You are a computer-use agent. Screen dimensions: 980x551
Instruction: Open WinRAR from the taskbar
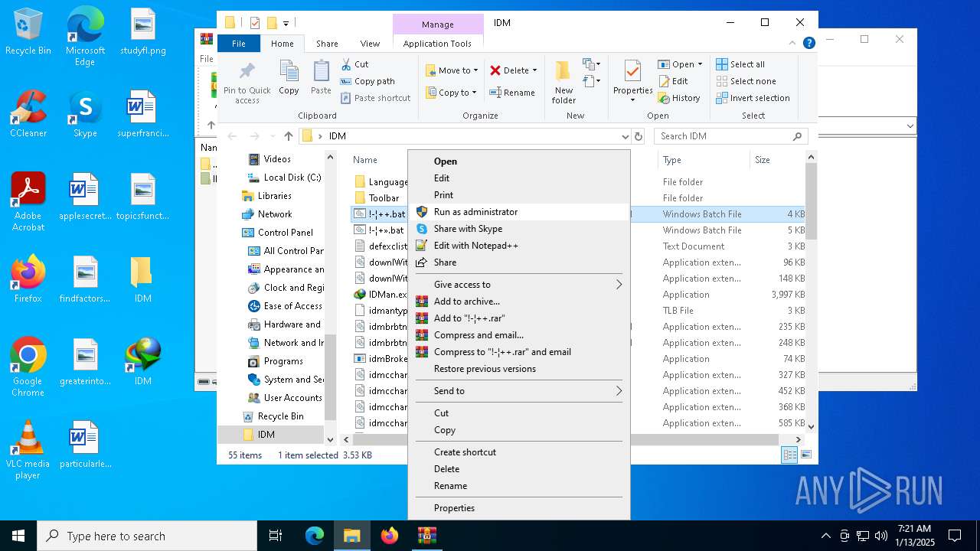point(426,536)
